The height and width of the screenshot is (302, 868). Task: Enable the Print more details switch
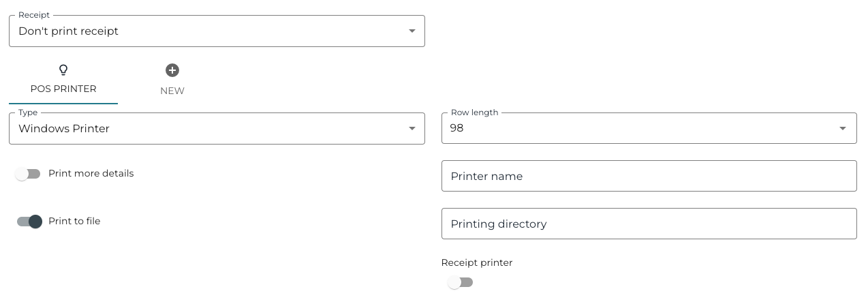point(28,174)
